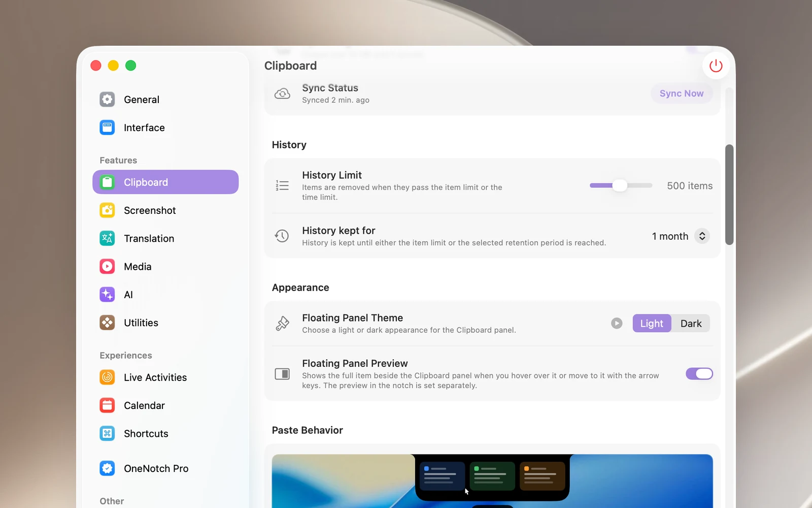Click the Sync Now button

[x=682, y=93]
